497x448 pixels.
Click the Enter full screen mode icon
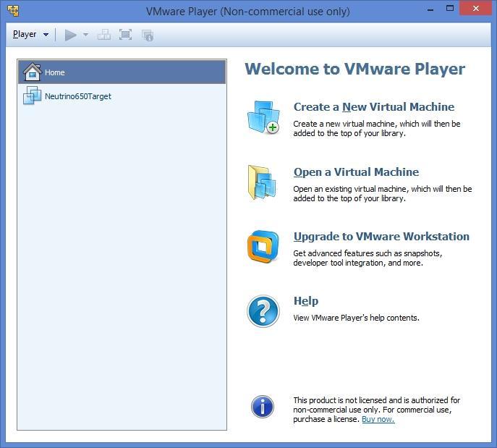click(126, 35)
